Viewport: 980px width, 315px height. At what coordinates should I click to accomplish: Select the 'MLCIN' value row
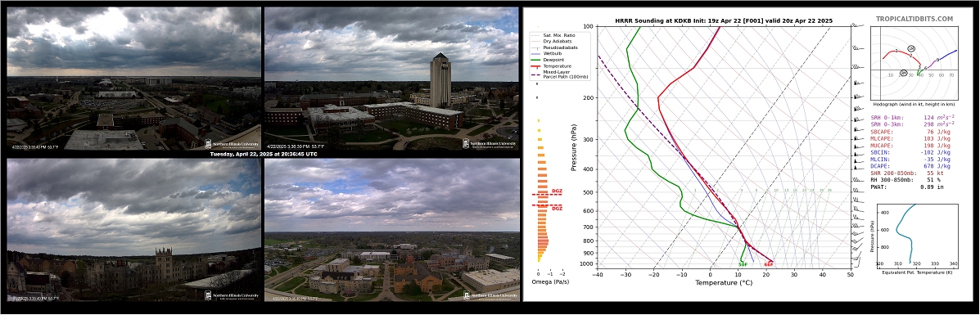[x=910, y=159]
